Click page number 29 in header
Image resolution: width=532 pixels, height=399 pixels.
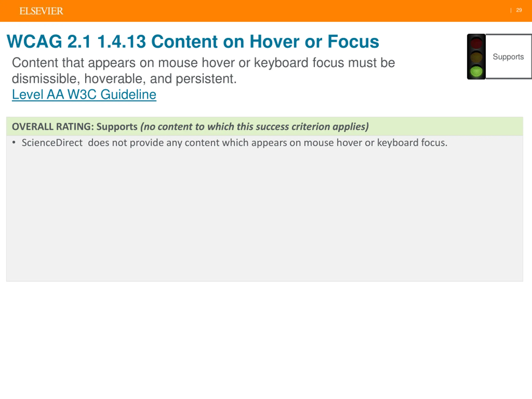[519, 10]
